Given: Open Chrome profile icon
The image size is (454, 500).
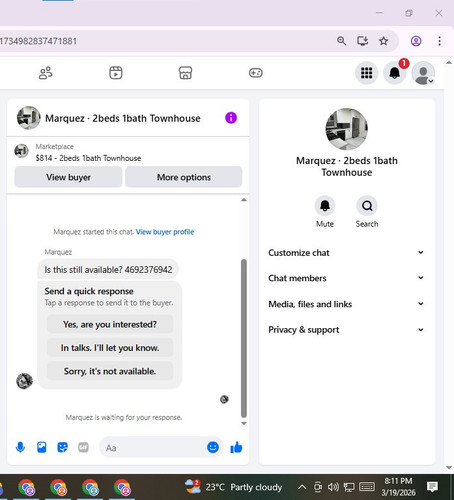Looking at the screenshot, I should tap(416, 41).
